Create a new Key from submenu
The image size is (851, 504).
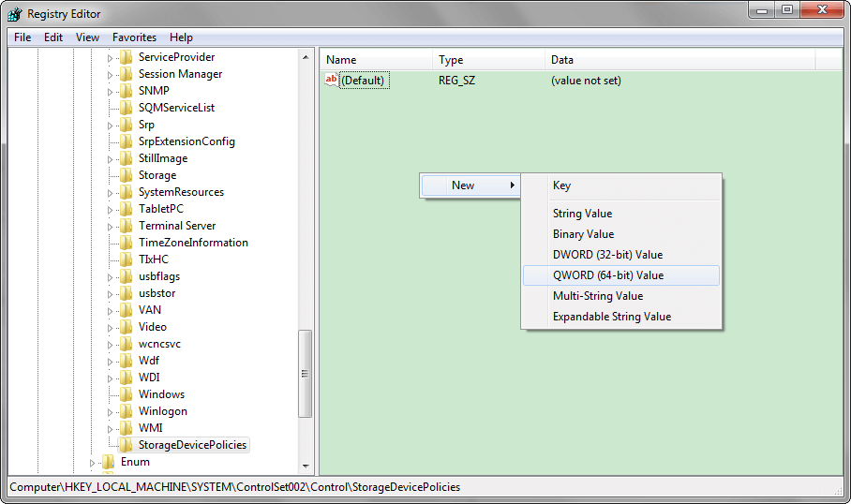point(561,185)
